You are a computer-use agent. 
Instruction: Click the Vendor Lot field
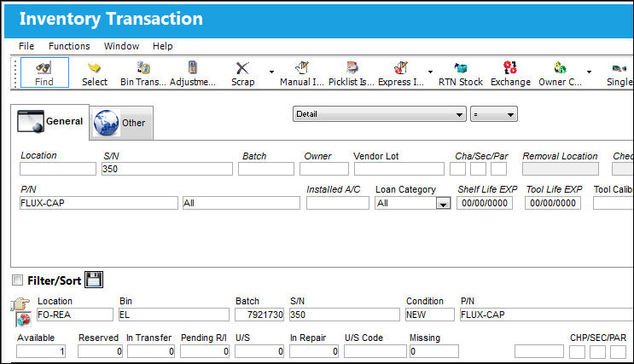pyautogui.click(x=399, y=169)
